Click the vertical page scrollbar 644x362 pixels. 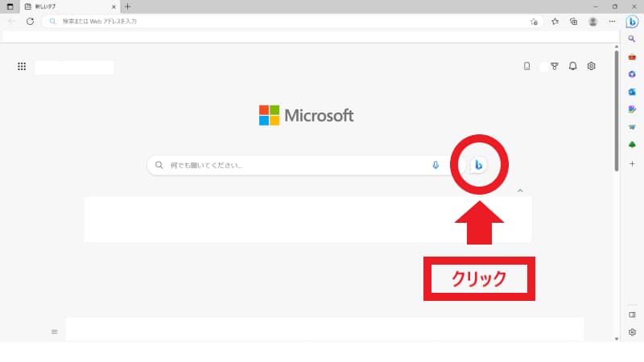pos(617,111)
